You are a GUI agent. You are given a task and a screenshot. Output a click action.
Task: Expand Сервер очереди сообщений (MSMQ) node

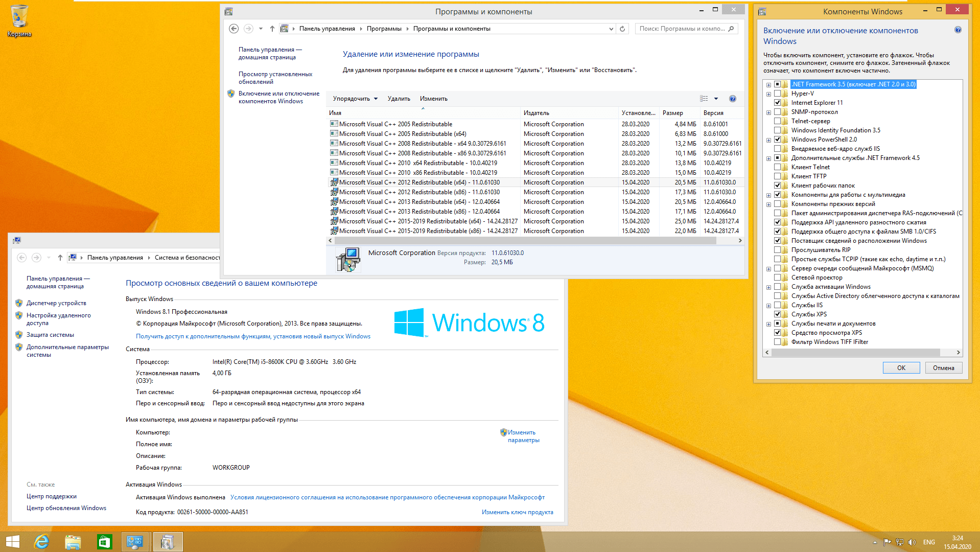tap(768, 269)
